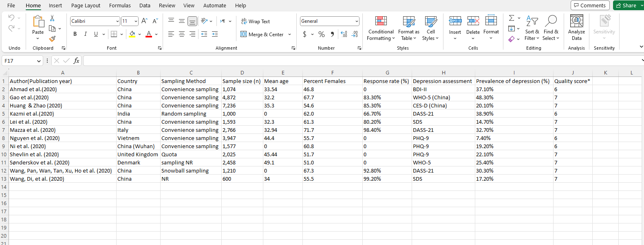Select the Format Painter brush
This screenshot has width=644, height=245.
tap(52, 39)
